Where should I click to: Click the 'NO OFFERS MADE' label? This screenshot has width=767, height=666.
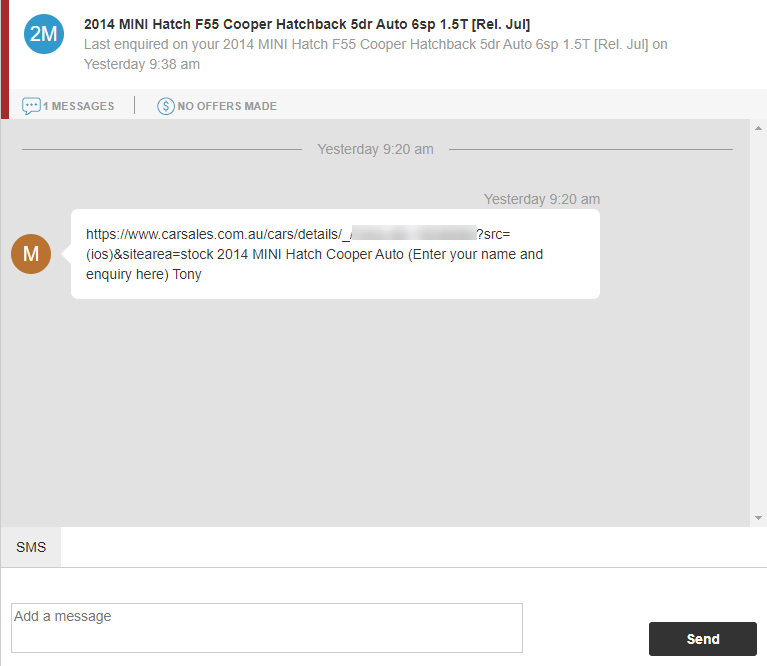coord(227,106)
